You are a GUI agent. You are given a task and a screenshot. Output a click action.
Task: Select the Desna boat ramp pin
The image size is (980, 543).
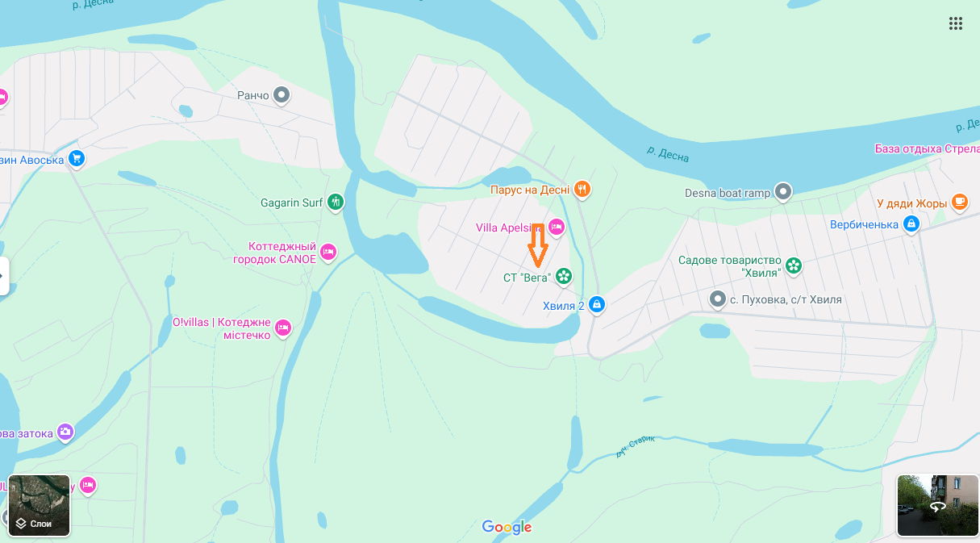tap(783, 192)
